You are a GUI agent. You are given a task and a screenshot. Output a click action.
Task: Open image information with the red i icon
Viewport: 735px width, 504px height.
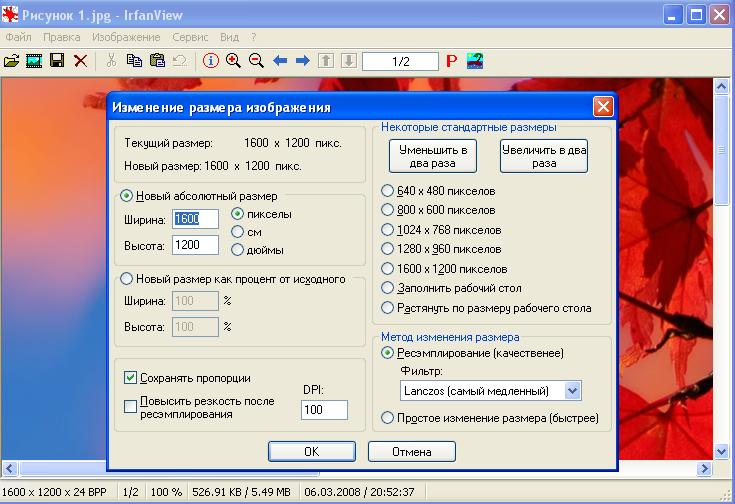pyautogui.click(x=210, y=61)
